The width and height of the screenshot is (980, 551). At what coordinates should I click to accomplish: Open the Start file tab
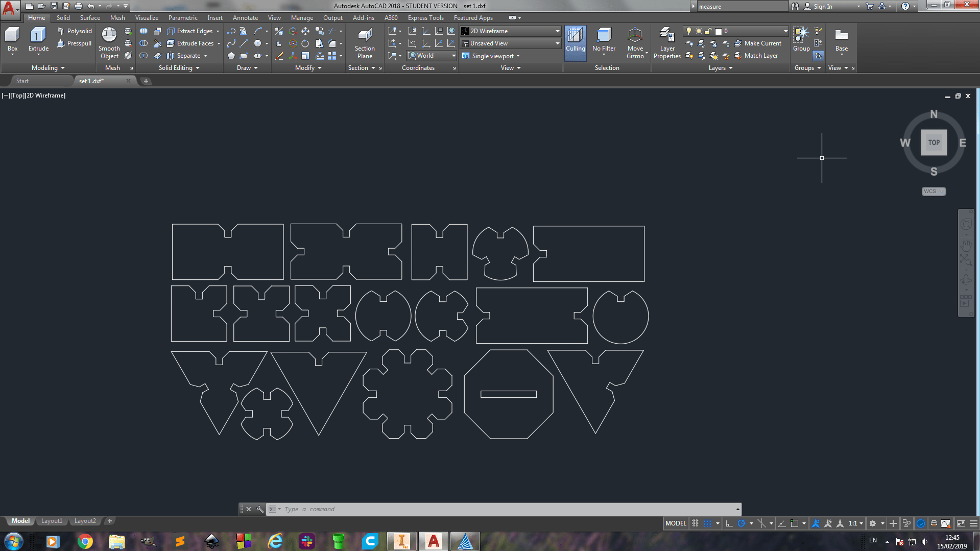click(x=22, y=81)
